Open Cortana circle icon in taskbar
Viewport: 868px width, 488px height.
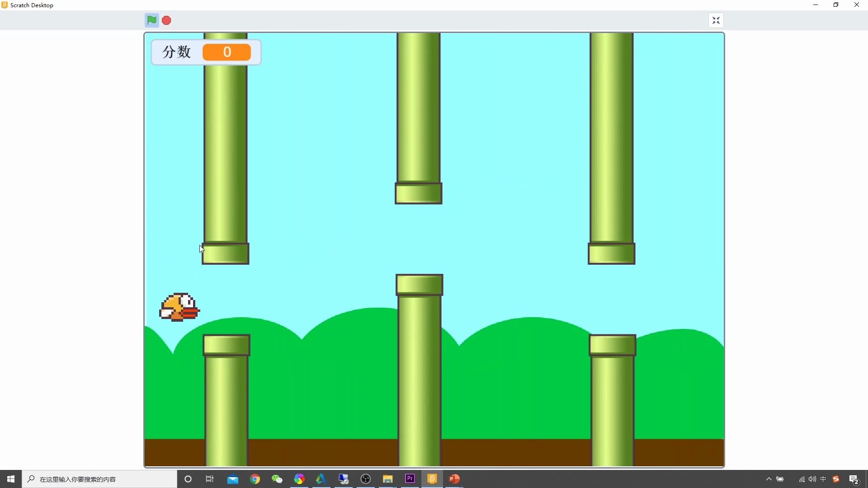click(188, 479)
